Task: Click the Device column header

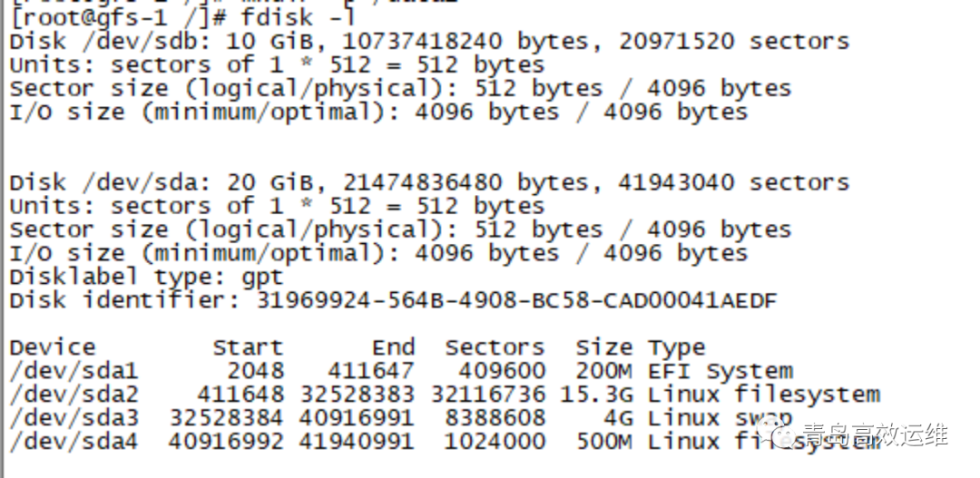Action: tap(54, 347)
